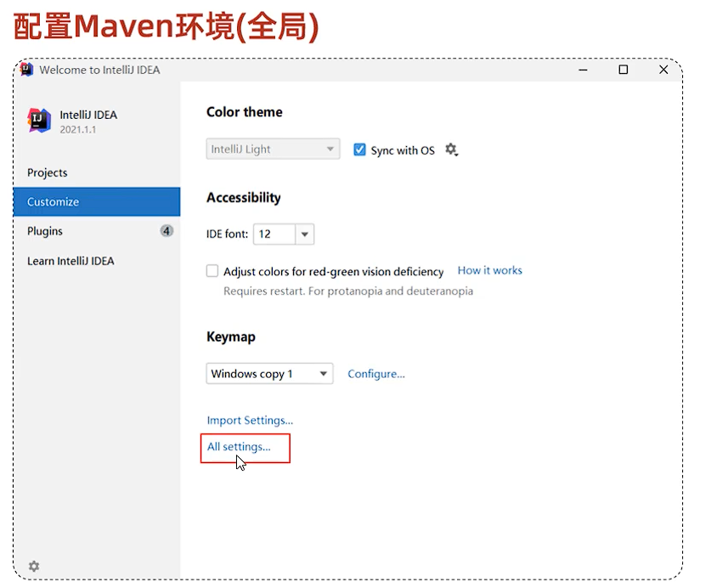Click the Configure... keymap link
728x582 pixels.
[x=376, y=374]
